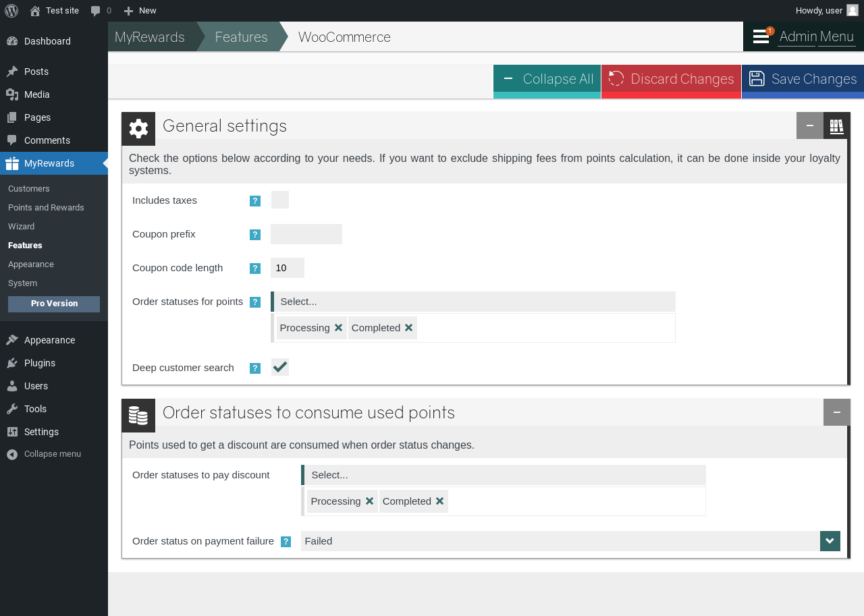Open the Tools menu
Screen dimensions: 864x616
[54, 409]
